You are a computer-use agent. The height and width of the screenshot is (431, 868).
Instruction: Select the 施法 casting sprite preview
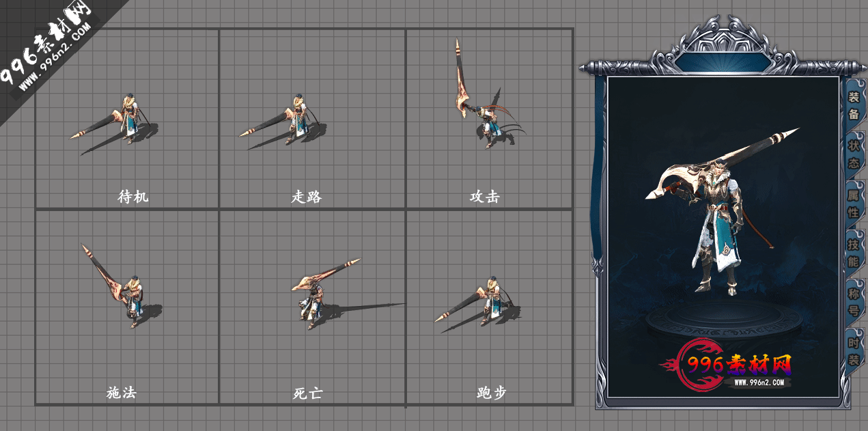122,286
